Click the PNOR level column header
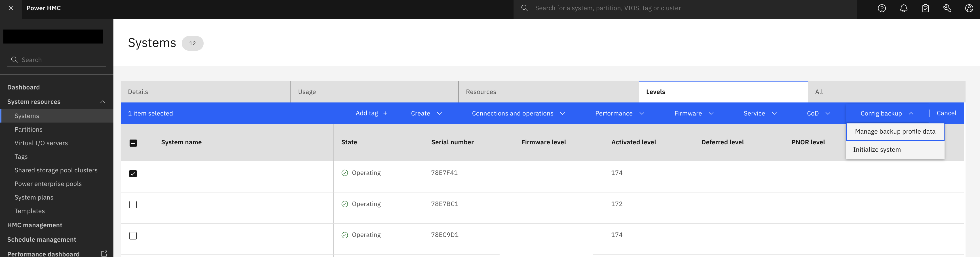 click(808, 142)
